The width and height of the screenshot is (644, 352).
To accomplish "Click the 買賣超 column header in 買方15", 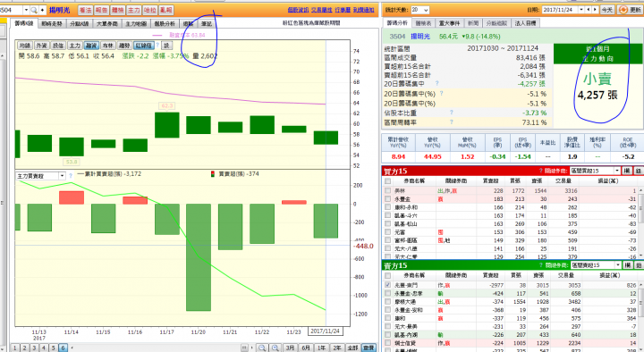I will point(491,180).
